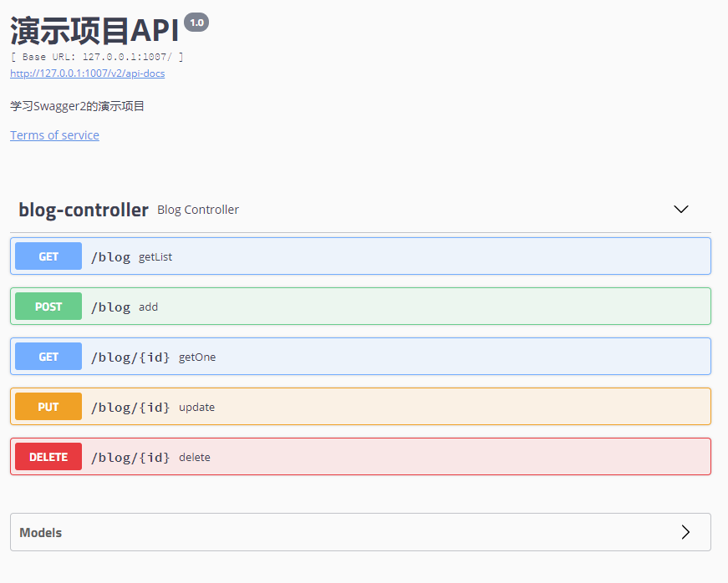Expand the GET /blog getList operation
728x583 pixels.
point(359,256)
